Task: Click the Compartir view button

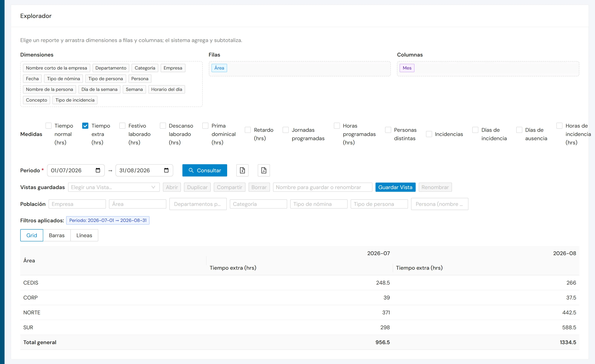Action: 229,187
